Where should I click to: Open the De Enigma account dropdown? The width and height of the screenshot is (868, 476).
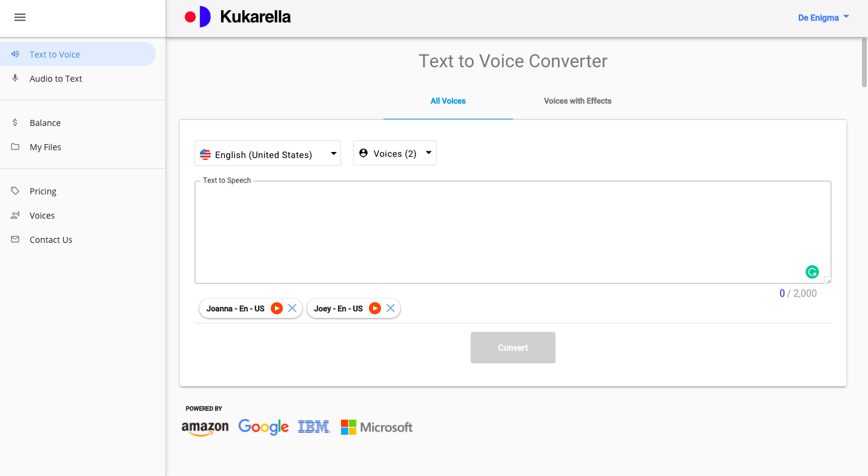[823, 18]
